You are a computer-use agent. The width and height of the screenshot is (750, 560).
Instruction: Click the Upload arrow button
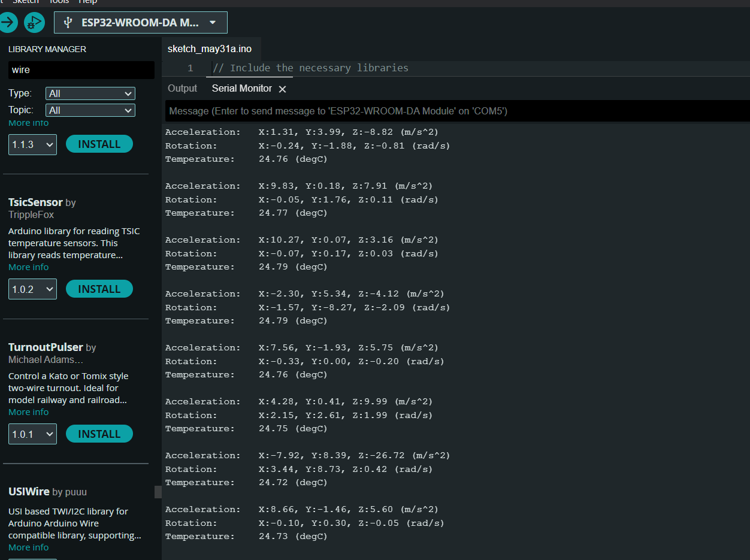(x=8, y=23)
